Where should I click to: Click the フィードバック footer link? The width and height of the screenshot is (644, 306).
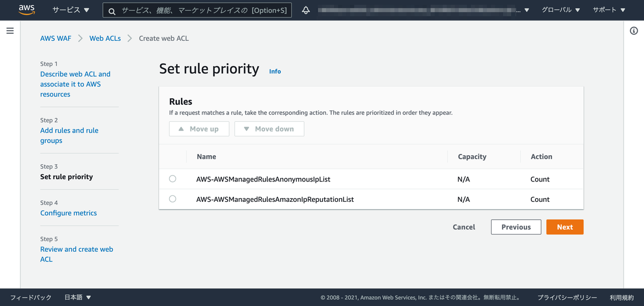point(31,297)
